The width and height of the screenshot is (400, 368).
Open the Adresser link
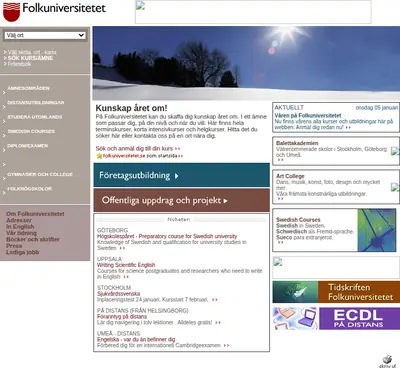click(19, 220)
